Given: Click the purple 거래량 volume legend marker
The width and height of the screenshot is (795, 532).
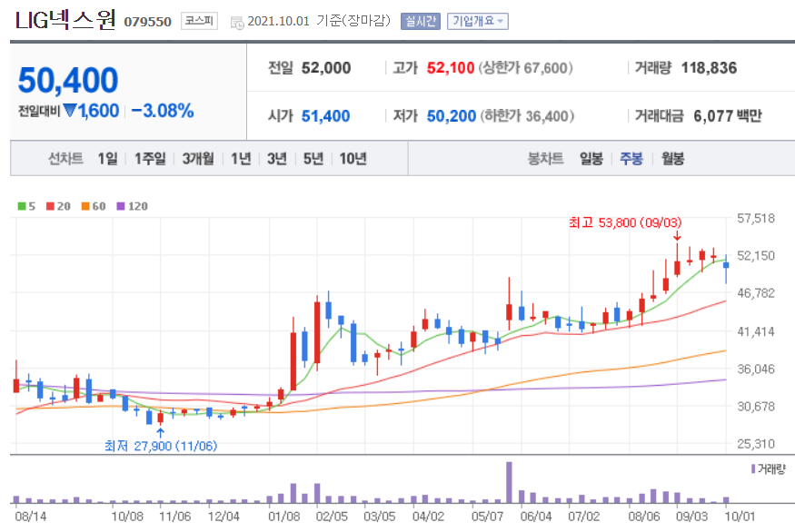Looking at the screenshot, I should click(753, 468).
